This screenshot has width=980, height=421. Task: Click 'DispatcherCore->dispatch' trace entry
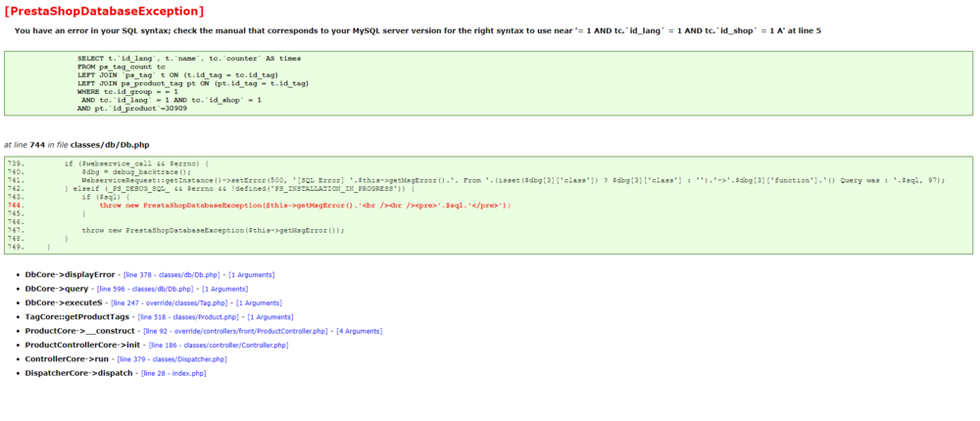click(x=78, y=374)
